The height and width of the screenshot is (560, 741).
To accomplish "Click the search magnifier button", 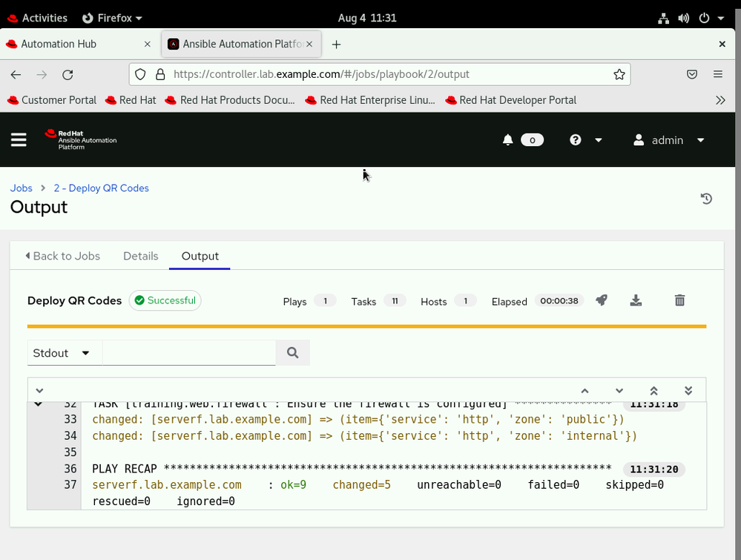I will pos(293,353).
